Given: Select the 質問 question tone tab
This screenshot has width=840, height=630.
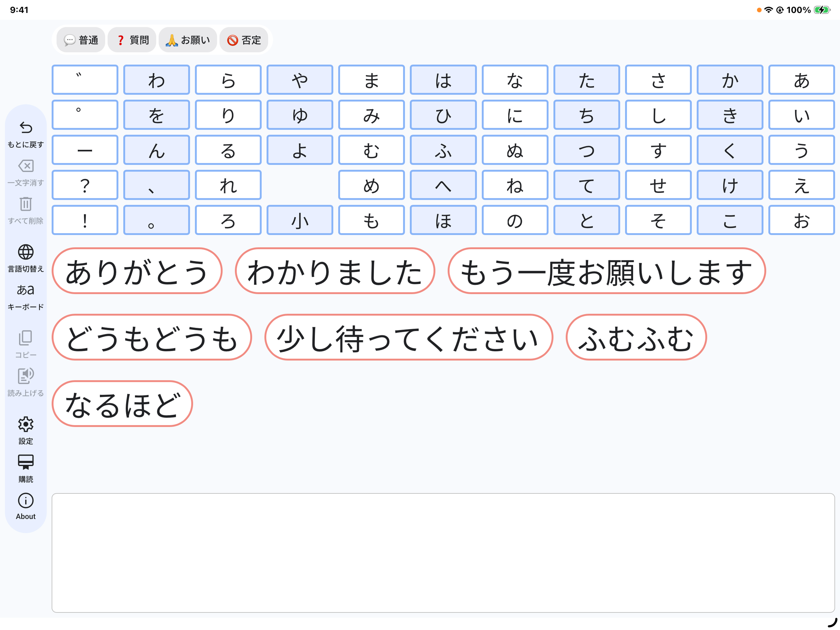Looking at the screenshot, I should tap(132, 40).
